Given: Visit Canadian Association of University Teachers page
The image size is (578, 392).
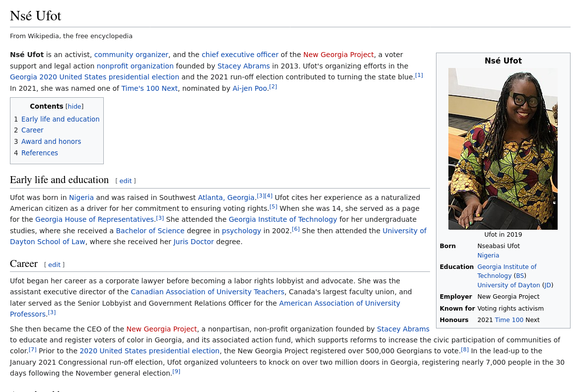Looking at the screenshot, I should (x=208, y=292).
